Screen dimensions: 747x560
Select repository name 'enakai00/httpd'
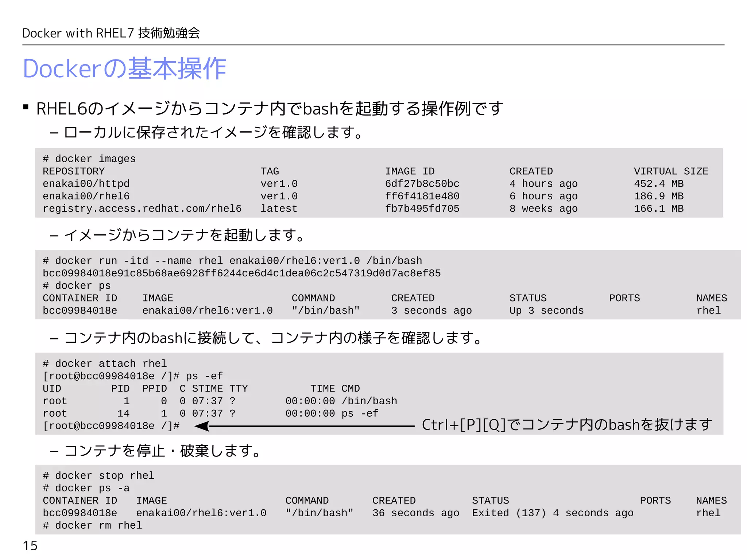tap(86, 184)
